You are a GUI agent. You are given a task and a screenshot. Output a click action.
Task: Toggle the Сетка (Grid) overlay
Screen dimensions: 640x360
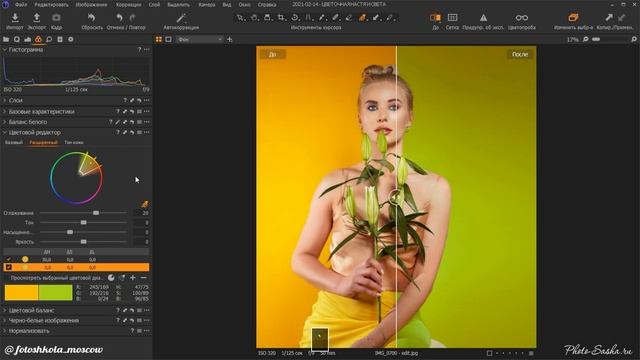pyautogui.click(x=452, y=18)
